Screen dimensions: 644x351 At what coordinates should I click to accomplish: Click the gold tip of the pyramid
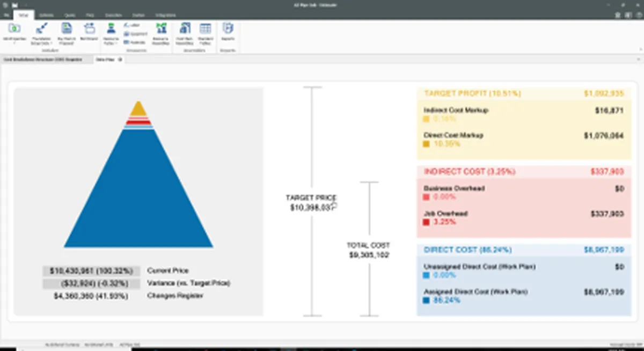[x=138, y=109]
